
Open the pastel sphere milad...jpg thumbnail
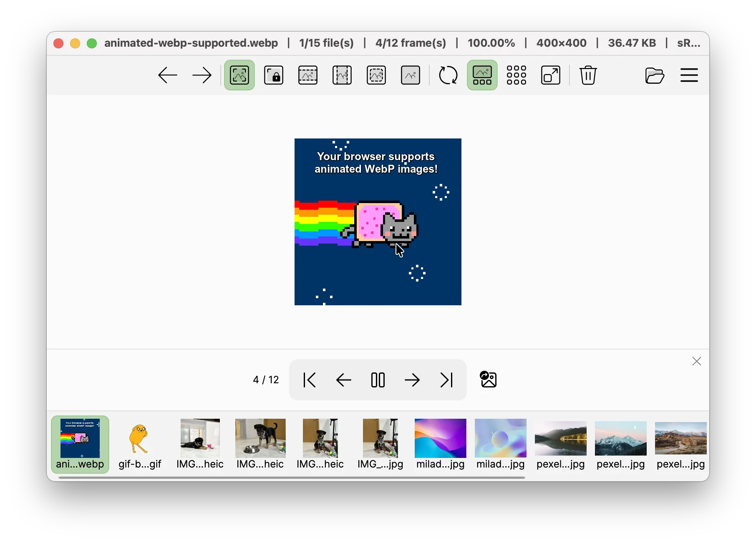pos(501,445)
